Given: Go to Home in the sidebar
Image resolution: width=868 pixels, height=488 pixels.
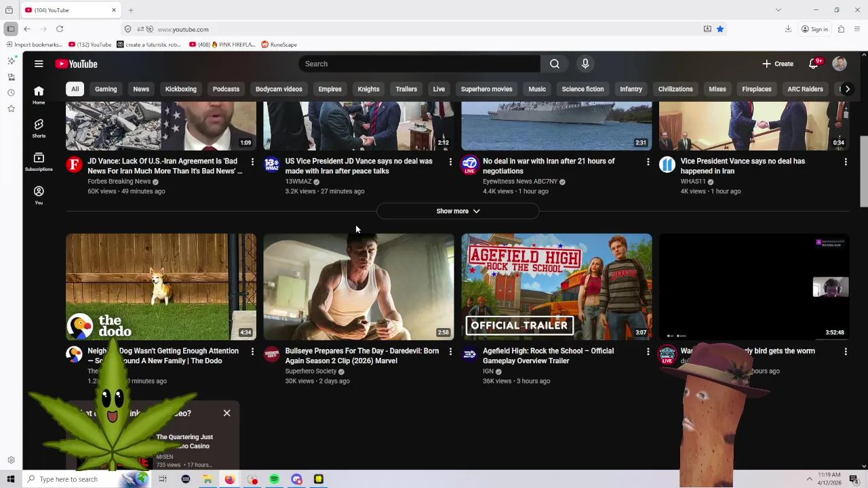Looking at the screenshot, I should point(39,95).
